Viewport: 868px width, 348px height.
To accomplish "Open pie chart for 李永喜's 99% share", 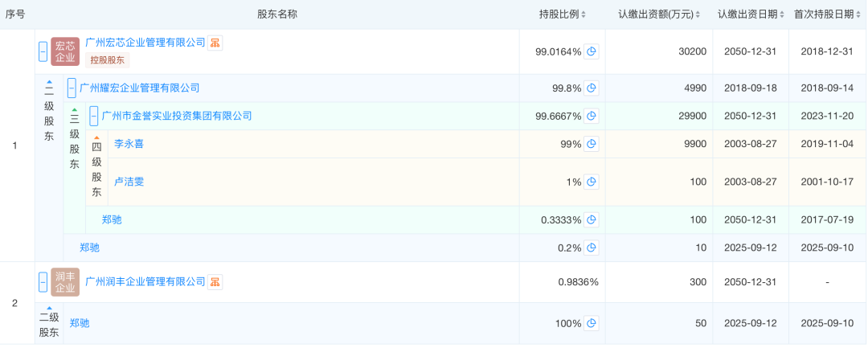I will point(592,144).
